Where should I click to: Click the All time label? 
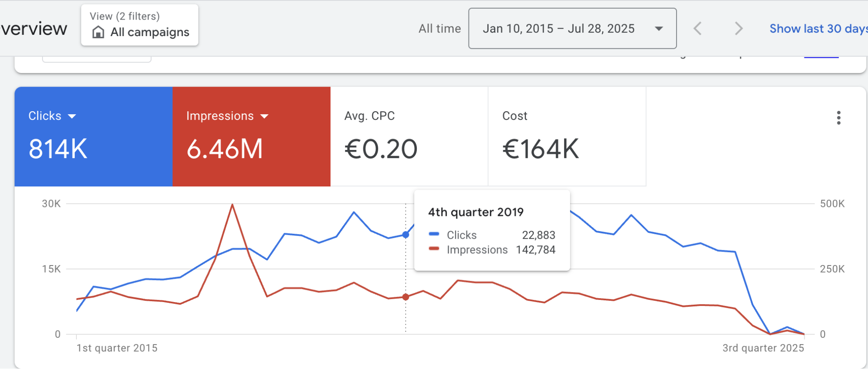(x=439, y=29)
